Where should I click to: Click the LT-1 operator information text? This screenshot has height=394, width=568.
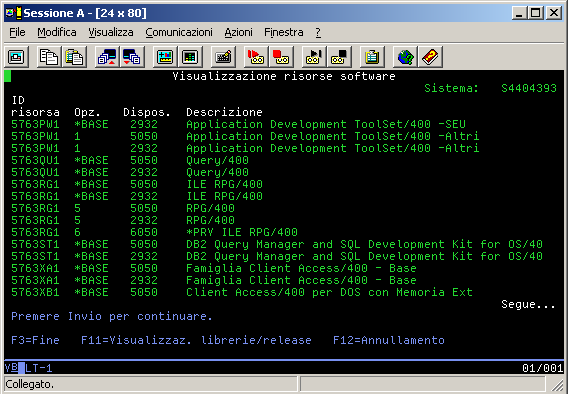click(39, 368)
